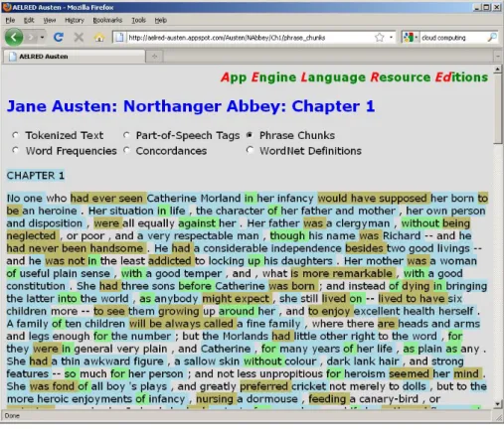Click the phrase "Catherine Morland"
This screenshot has width=504, height=434.
point(194,199)
